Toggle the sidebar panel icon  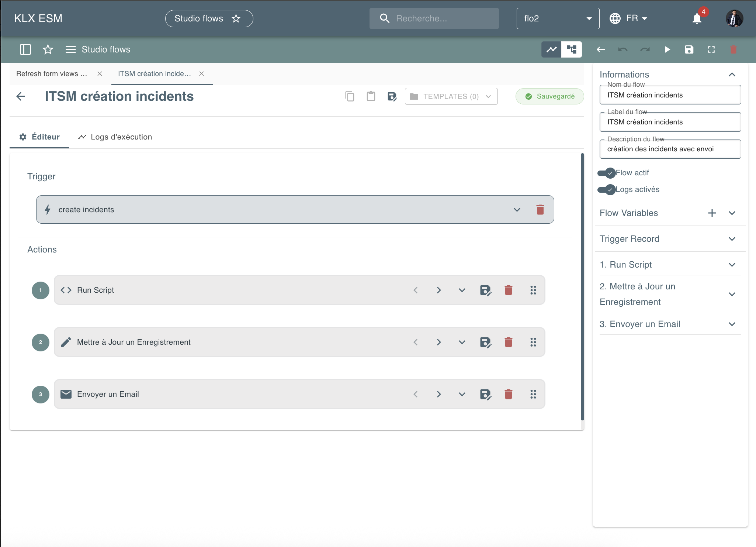25,49
